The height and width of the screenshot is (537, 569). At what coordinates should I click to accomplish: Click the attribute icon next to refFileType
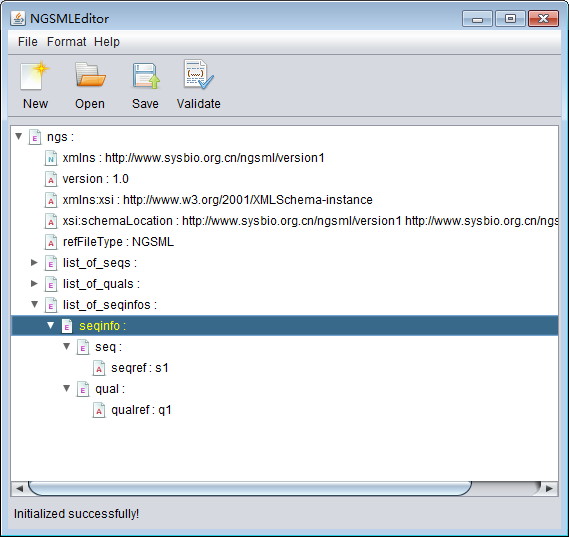(51, 242)
